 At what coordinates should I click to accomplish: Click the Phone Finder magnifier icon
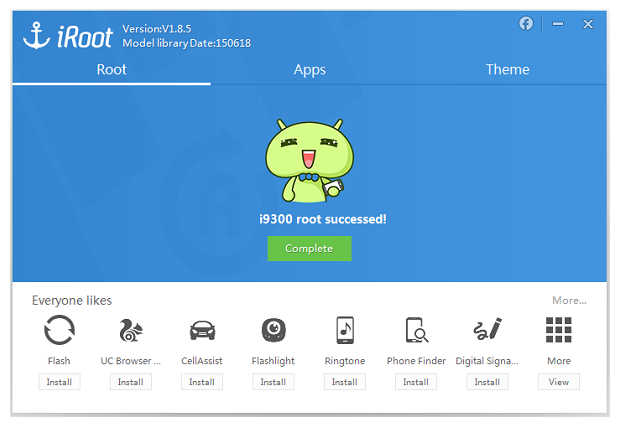(x=417, y=330)
